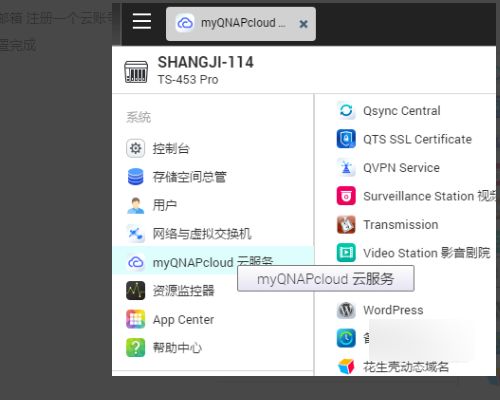Open the hamburger main menu

pos(142,21)
